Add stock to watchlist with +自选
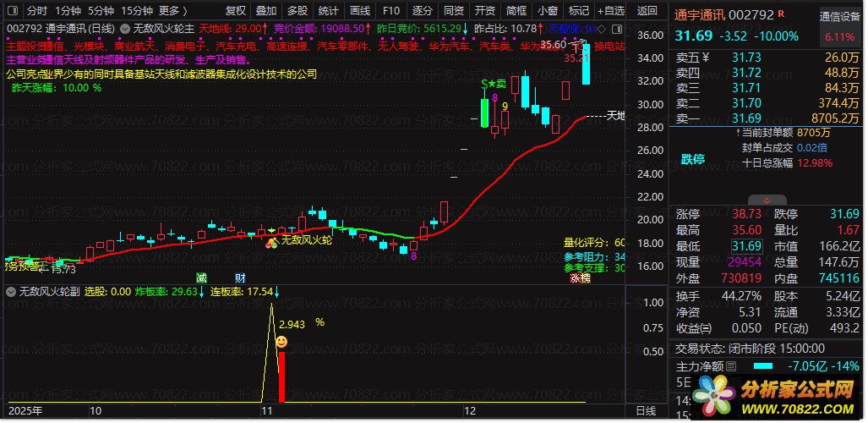The height and width of the screenshot is (423, 868). point(610,10)
